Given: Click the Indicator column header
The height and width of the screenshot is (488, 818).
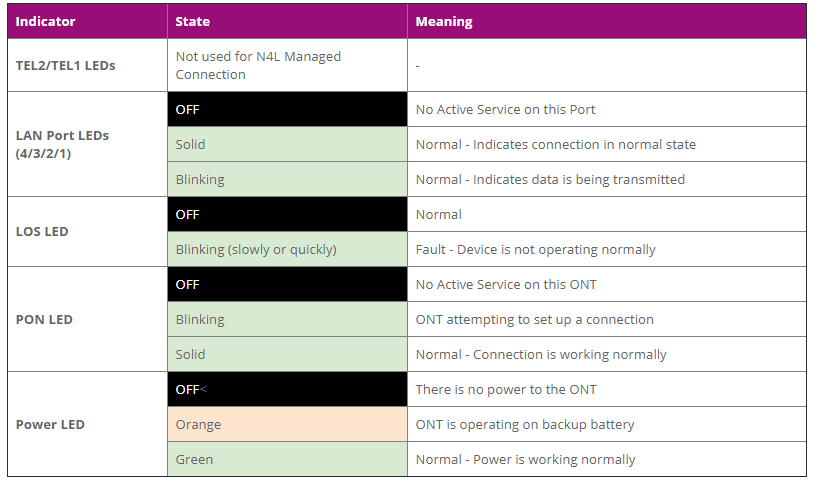Looking at the screenshot, I should click(x=45, y=21).
